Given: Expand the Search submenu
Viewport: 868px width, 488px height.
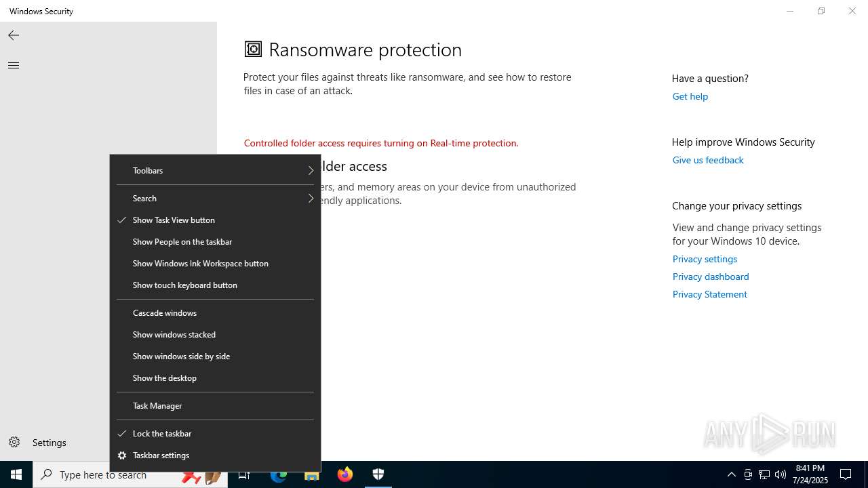Looking at the screenshot, I should coord(215,199).
